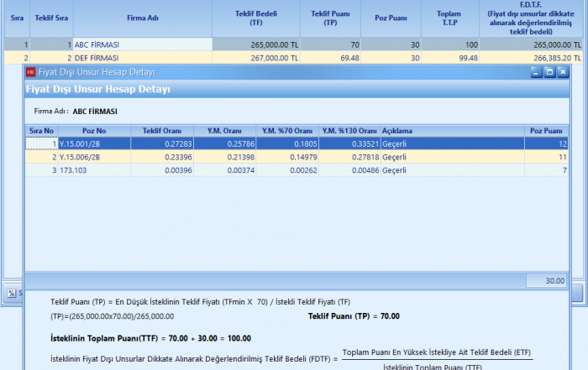The image size is (588, 370).
Task: Click the F.D.T.F. column header
Action: [535, 18]
